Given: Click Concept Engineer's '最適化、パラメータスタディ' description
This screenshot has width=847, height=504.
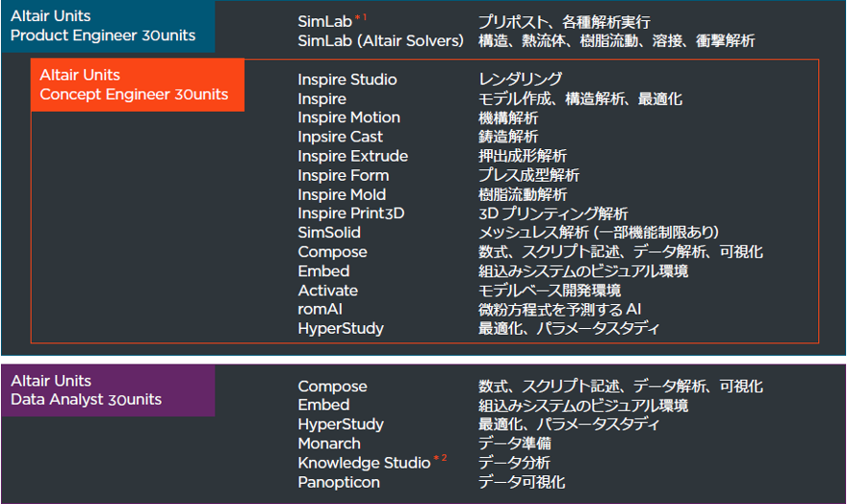Looking at the screenshot, I should pyautogui.click(x=568, y=328).
